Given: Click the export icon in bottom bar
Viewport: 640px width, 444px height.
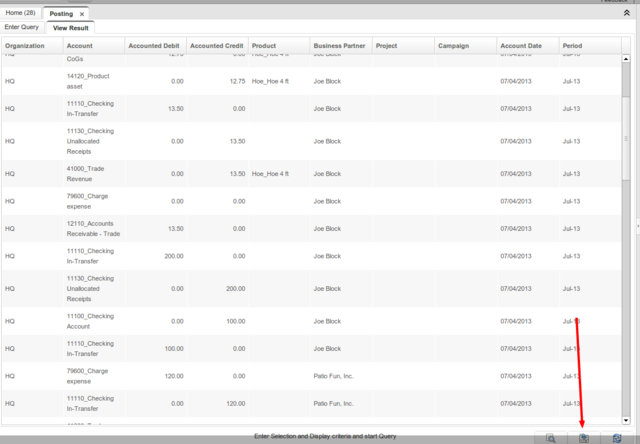Looking at the screenshot, I should (585, 438).
